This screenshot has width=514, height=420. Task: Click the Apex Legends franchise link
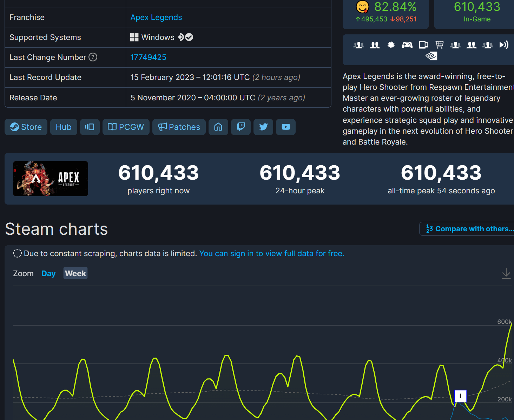(x=156, y=18)
